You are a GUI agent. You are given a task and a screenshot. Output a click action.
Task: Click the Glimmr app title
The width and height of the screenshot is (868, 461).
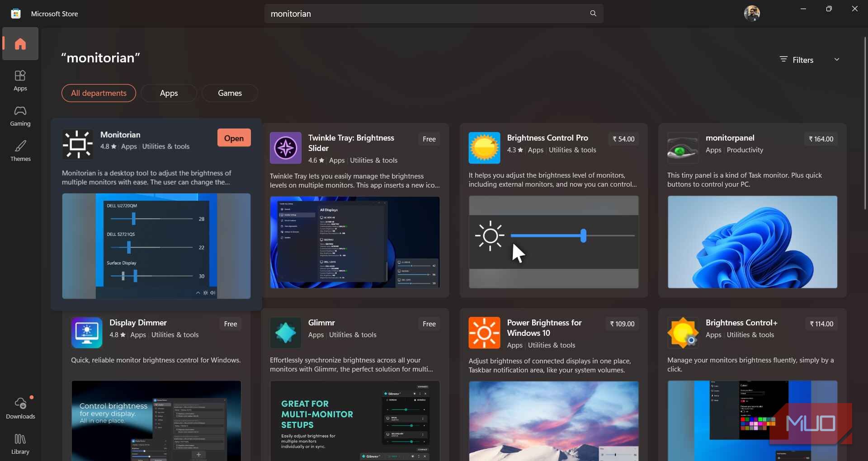(x=321, y=323)
